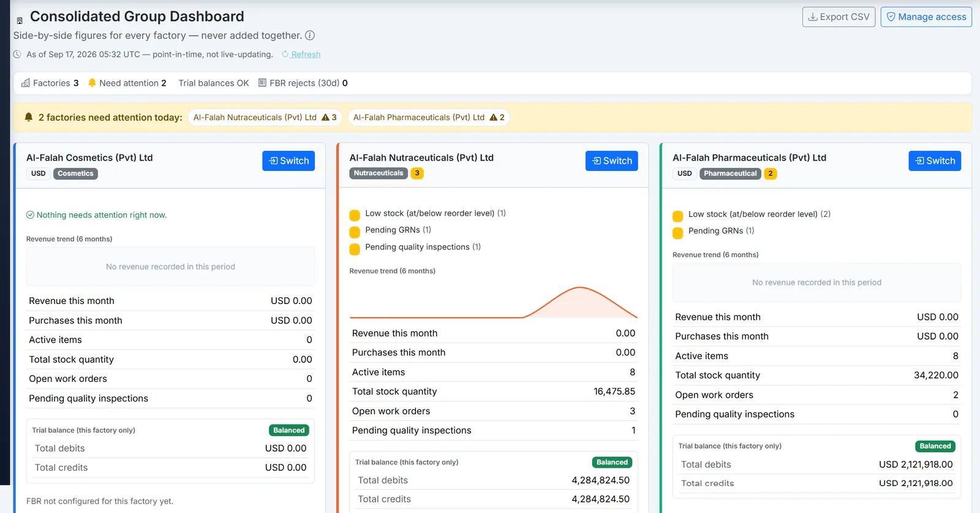This screenshot has width=980, height=513.
Task: Click Cosmetics 'Revenue this month' row
Action: [x=170, y=301]
